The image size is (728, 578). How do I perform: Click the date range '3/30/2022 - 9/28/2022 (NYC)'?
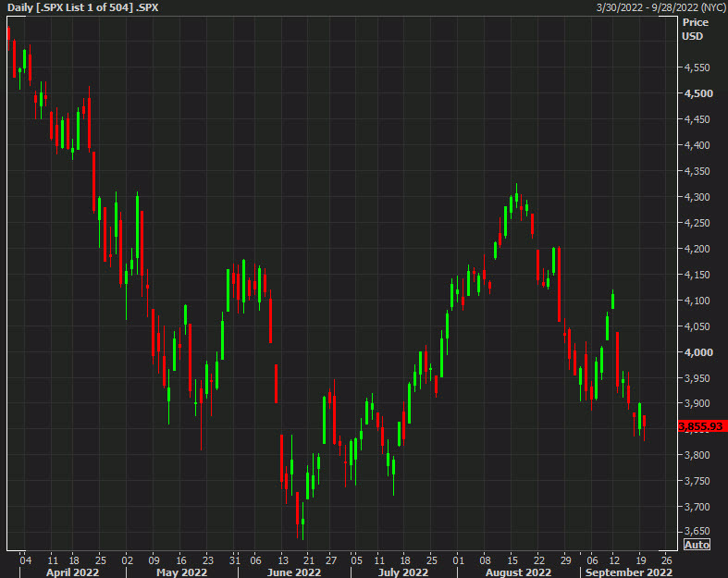point(660,7)
